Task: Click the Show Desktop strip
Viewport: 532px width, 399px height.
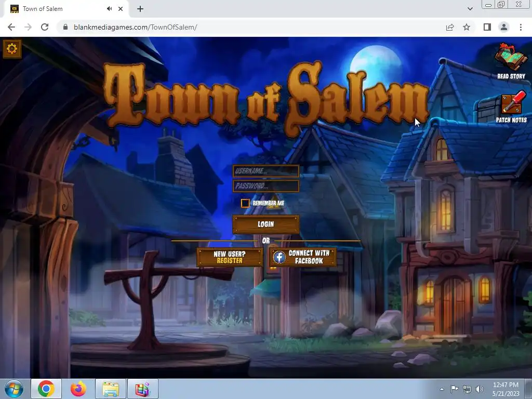Action: [x=528, y=389]
